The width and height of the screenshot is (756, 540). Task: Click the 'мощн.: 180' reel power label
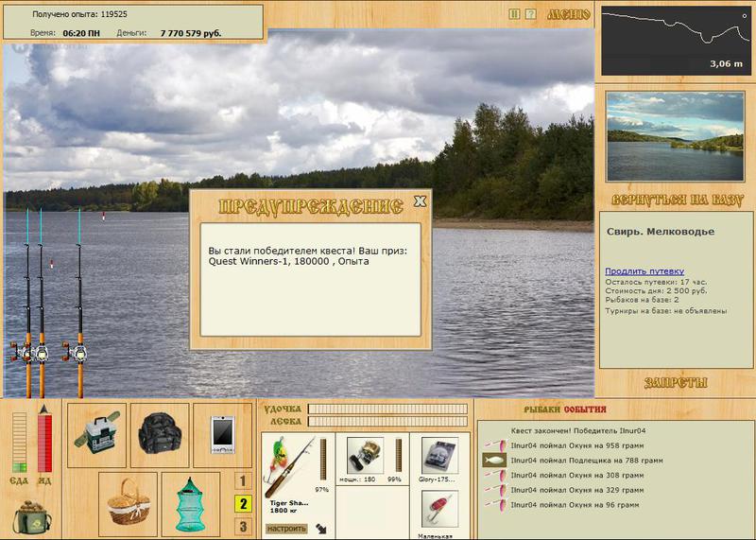(357, 479)
